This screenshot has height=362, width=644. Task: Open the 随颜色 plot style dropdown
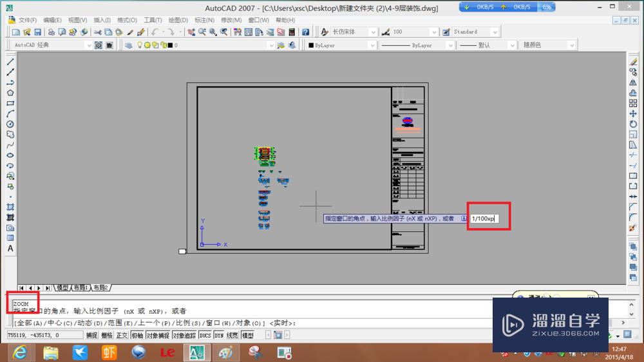pyautogui.click(x=572, y=45)
